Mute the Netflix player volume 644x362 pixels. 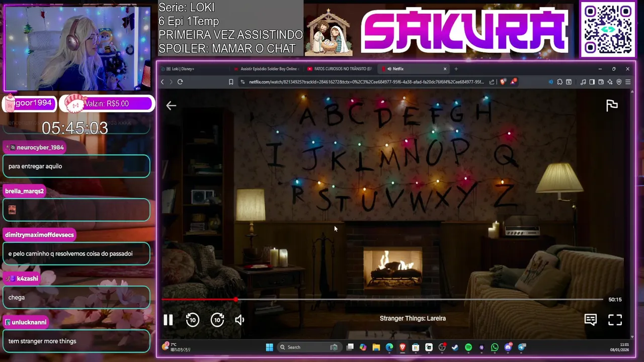click(239, 320)
